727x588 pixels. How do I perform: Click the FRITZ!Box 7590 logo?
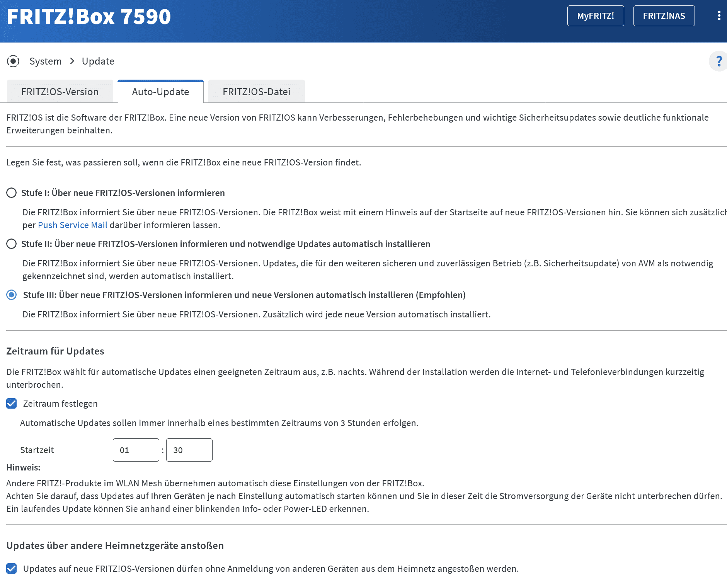click(x=89, y=17)
